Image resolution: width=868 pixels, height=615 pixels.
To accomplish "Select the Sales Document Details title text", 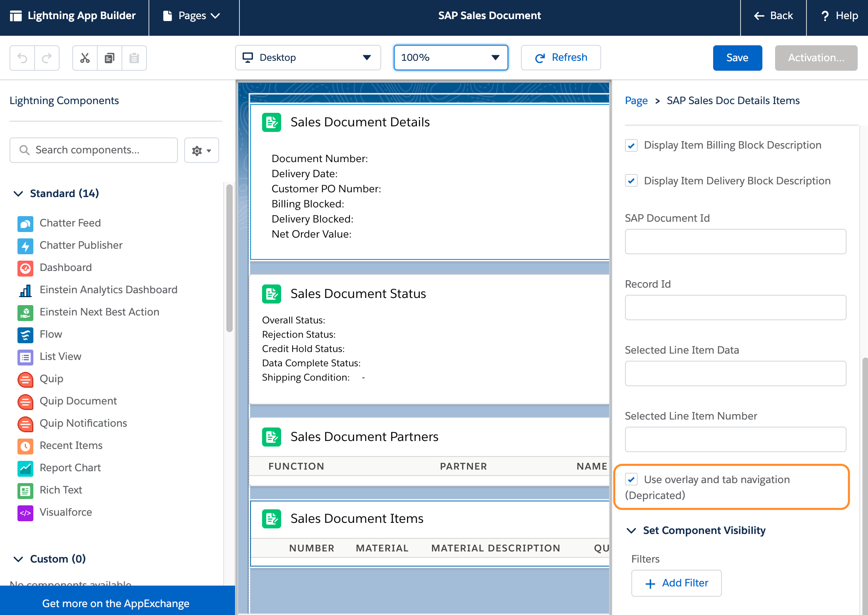I will coord(360,122).
